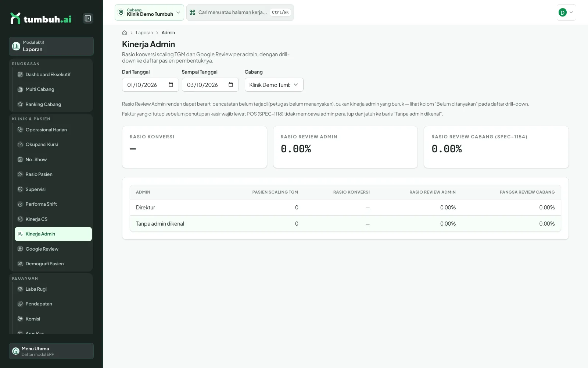Open the user avatar menu
The image size is (588, 368).
point(566,13)
